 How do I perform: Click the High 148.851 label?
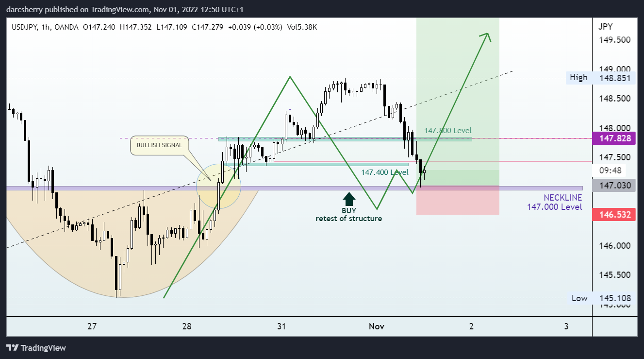point(601,77)
